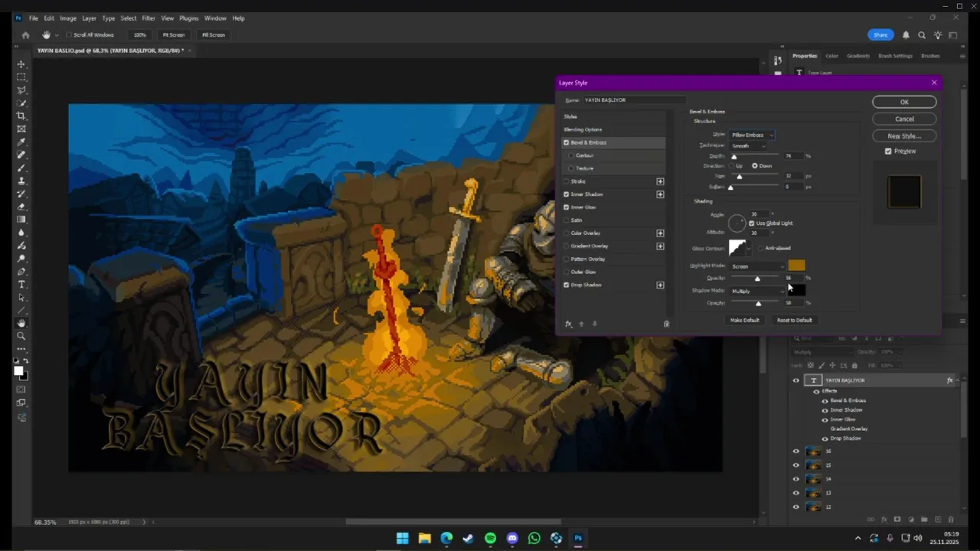Open the Technique dropdown showing Smooth
This screenshot has width=980, height=551.
tap(747, 145)
